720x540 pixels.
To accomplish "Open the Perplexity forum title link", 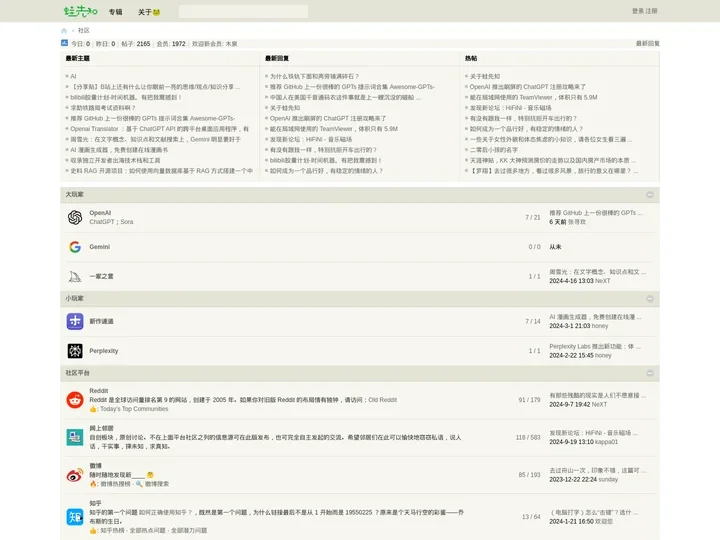I will coord(104,351).
